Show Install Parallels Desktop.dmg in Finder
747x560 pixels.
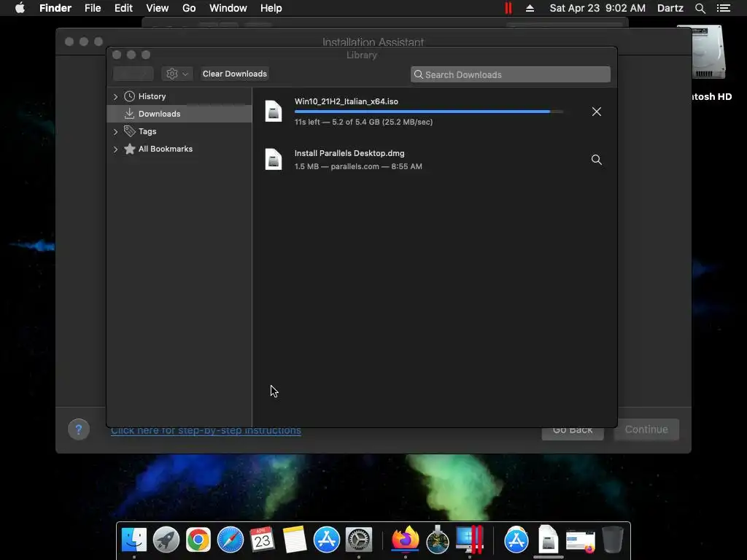click(597, 160)
